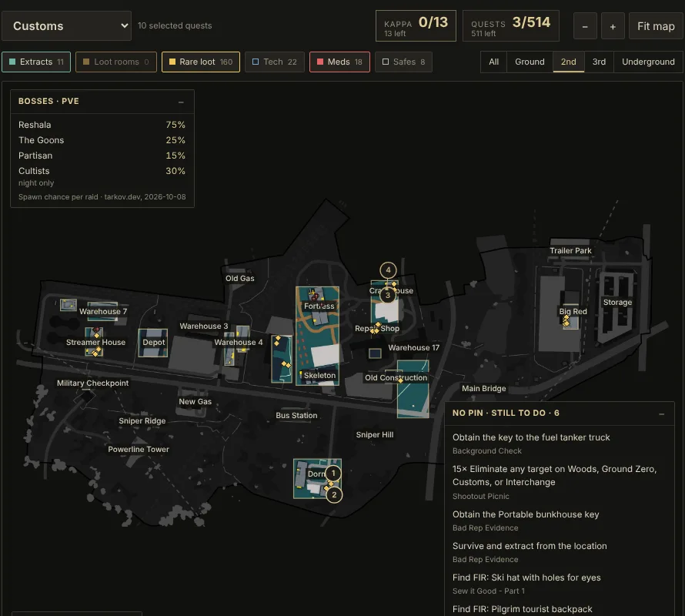Click the rare loot markers at Big Red
The image size is (685, 616).
(x=566, y=321)
